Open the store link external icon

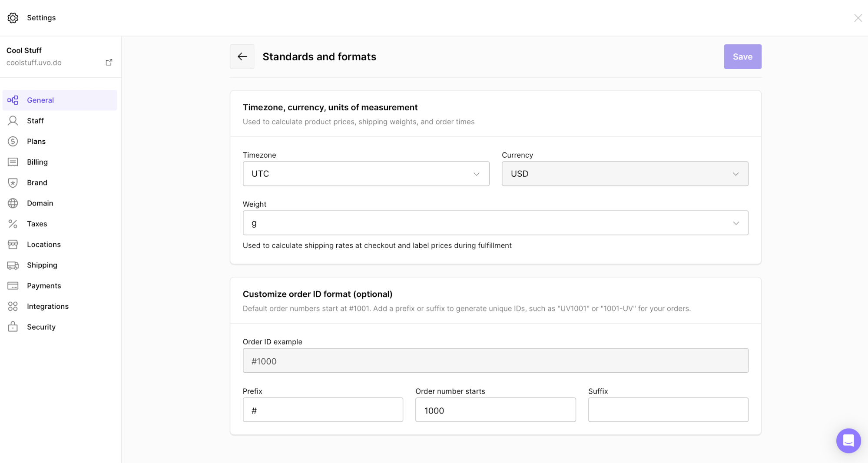109,63
